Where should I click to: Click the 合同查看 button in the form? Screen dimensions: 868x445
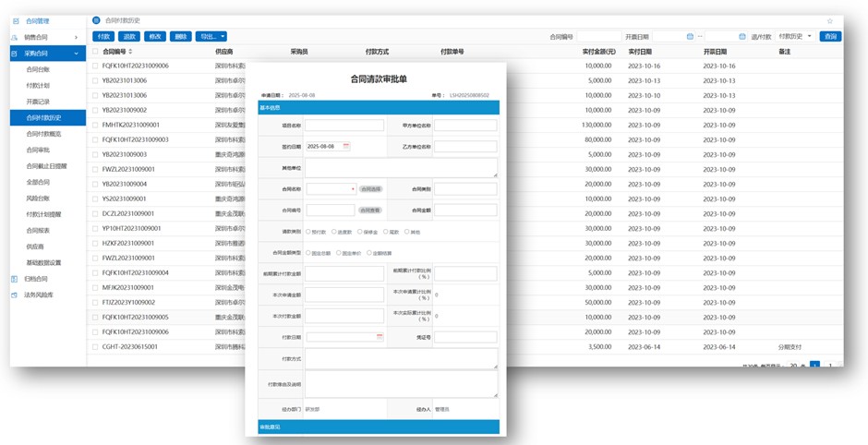coord(371,210)
